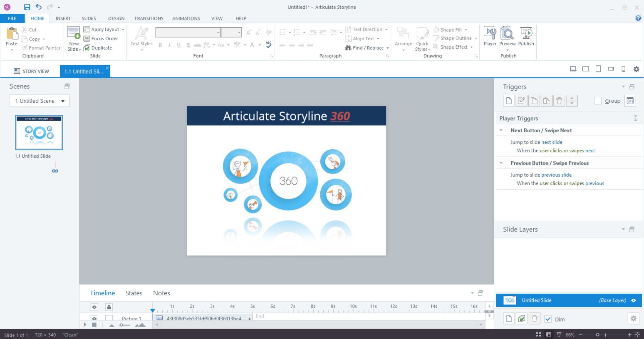
Task: Expand the Apply Layout dropdown
Action: click(123, 30)
